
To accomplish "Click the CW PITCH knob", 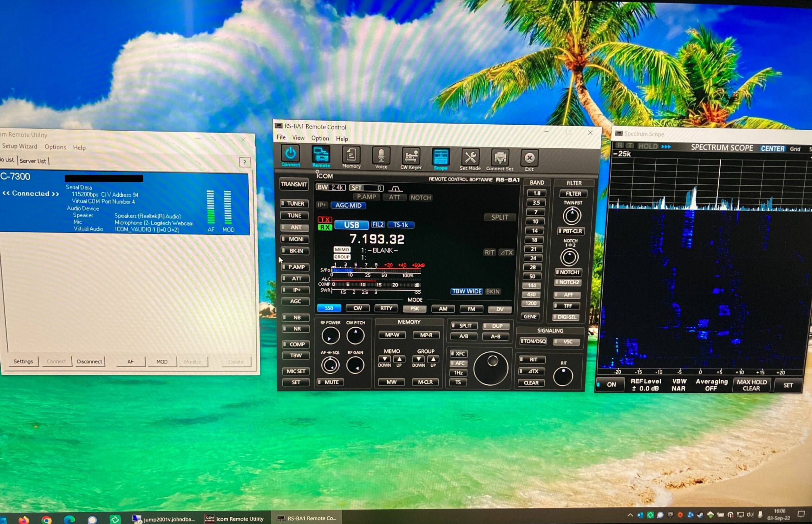I will tap(355, 336).
